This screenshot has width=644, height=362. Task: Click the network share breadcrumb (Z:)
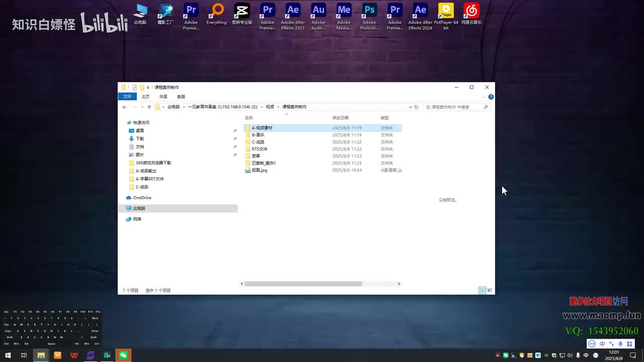click(222, 107)
